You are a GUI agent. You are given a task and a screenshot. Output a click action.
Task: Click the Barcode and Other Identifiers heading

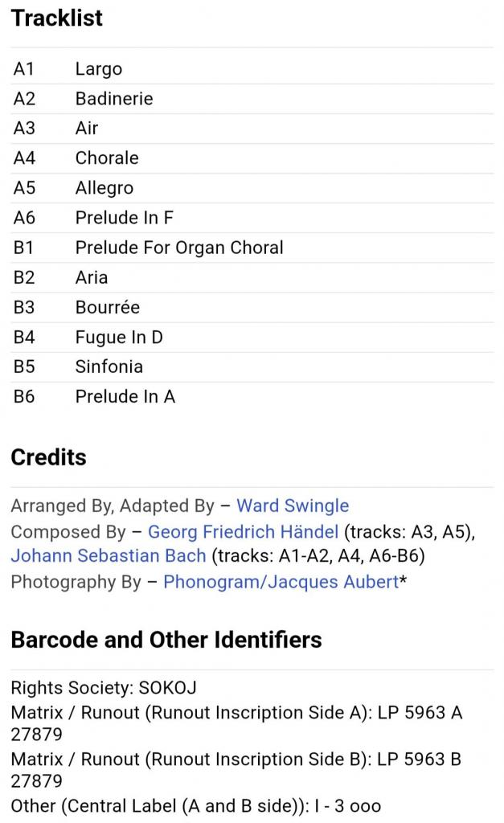tap(166, 640)
